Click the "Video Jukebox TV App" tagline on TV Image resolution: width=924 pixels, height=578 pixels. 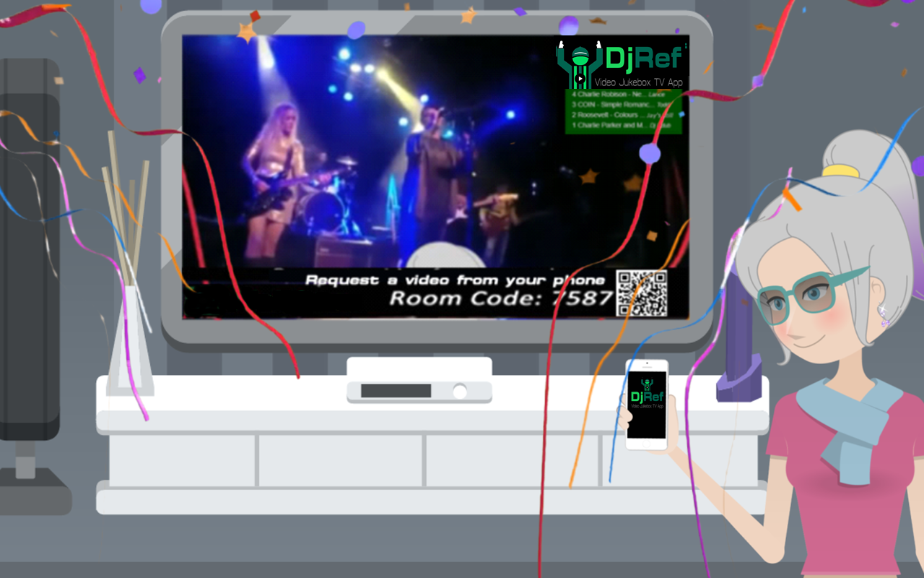point(638,82)
